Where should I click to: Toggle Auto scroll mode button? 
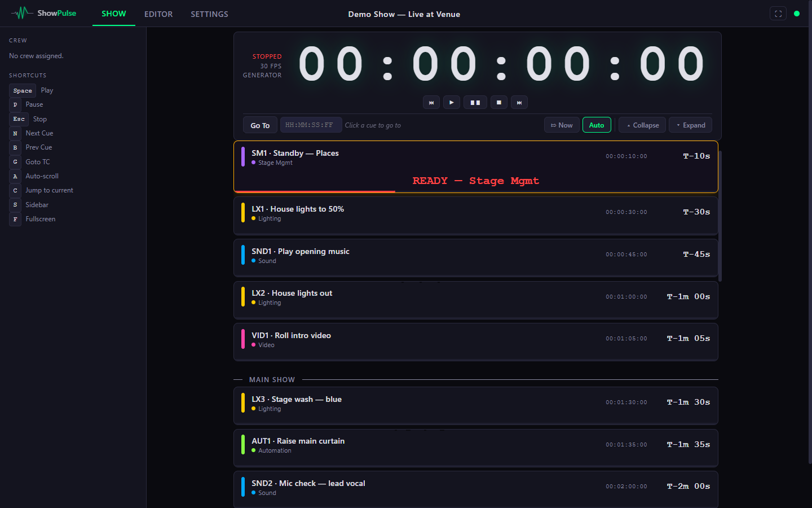[597, 125]
